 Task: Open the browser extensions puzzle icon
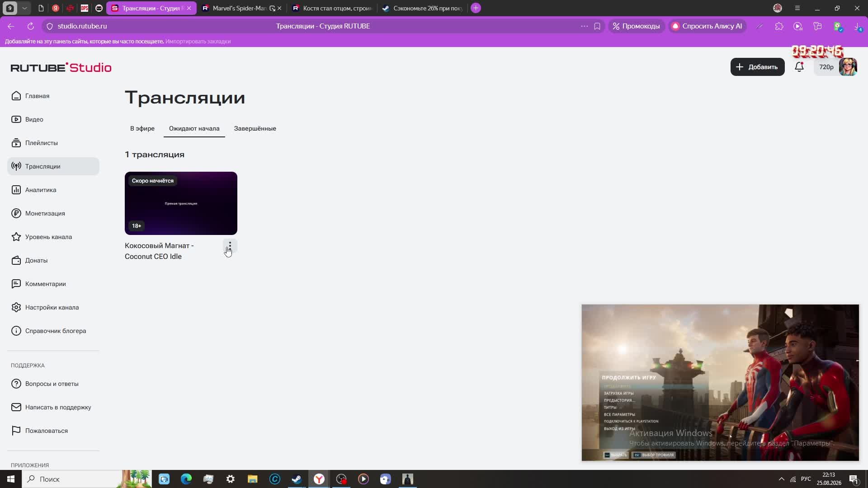point(779,26)
